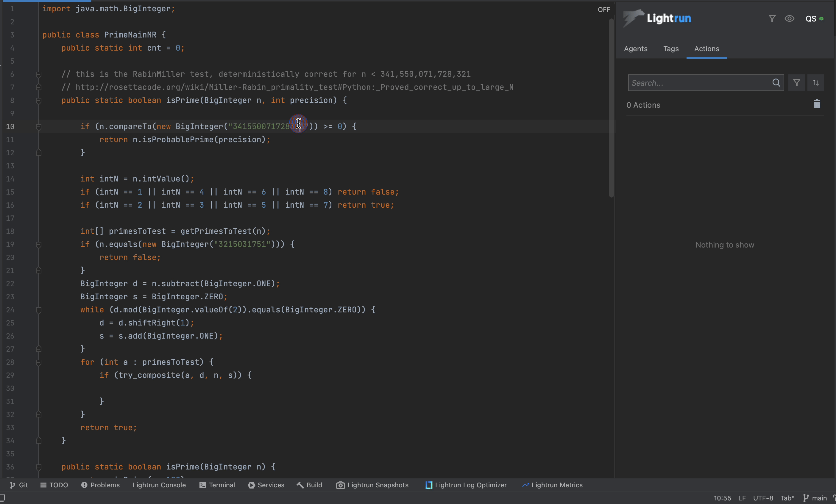The height and width of the screenshot is (504, 836).
Task: Collapse the for loop fold at line 28
Action: click(39, 363)
